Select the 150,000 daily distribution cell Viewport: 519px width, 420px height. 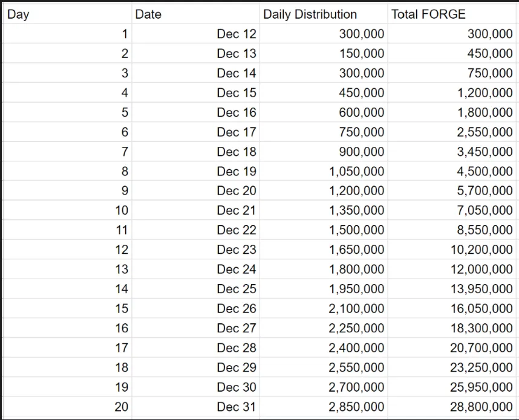click(x=324, y=53)
